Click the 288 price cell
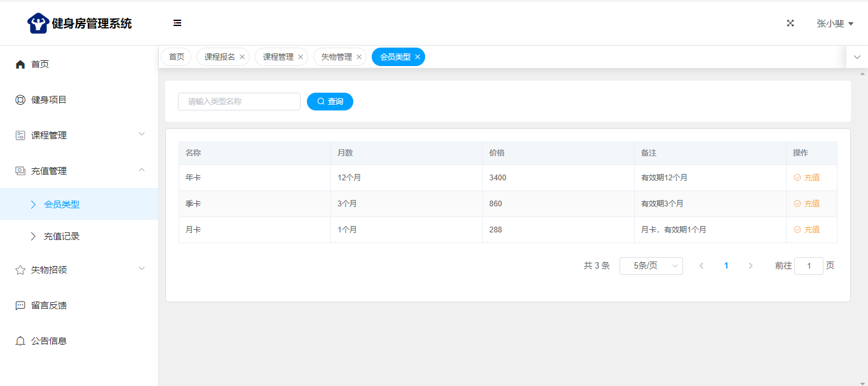The image size is (868, 386). coord(559,230)
